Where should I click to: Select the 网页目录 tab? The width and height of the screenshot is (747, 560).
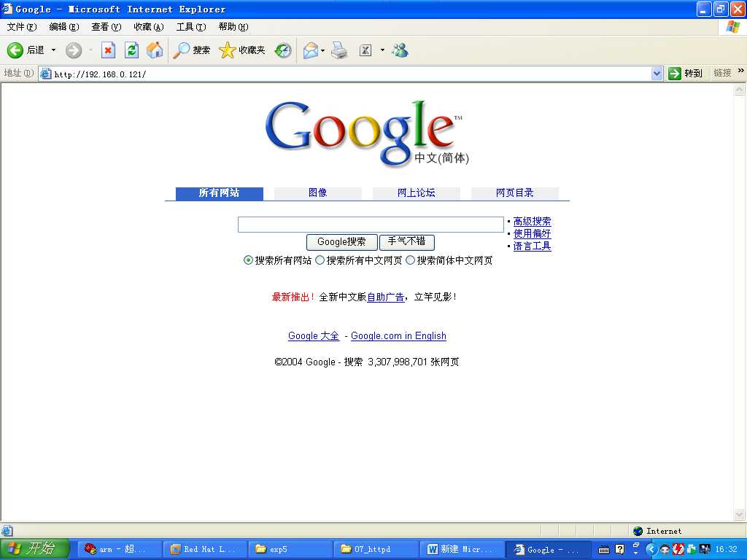pyautogui.click(x=515, y=193)
